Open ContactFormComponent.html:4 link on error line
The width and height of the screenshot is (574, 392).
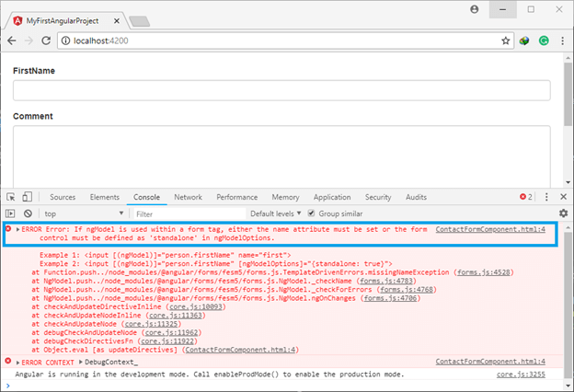pos(490,229)
